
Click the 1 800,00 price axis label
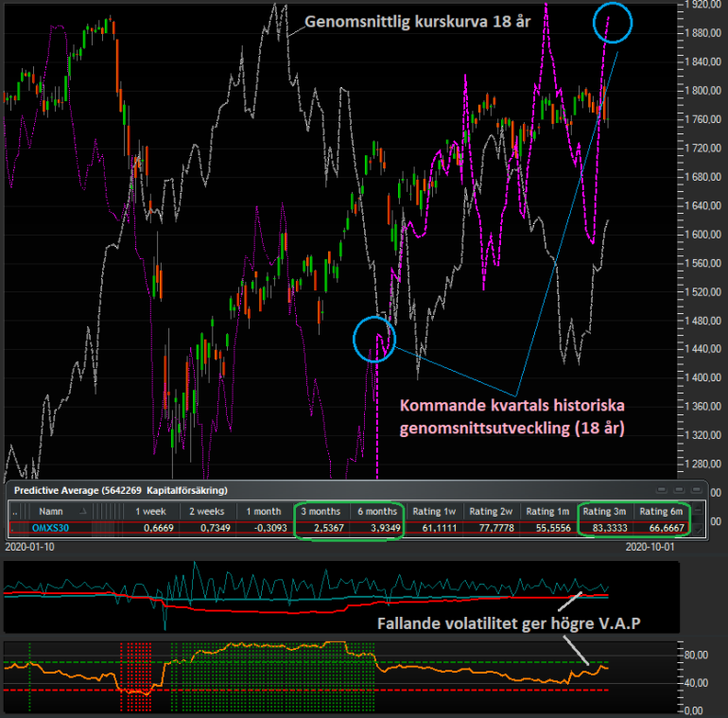(703, 91)
